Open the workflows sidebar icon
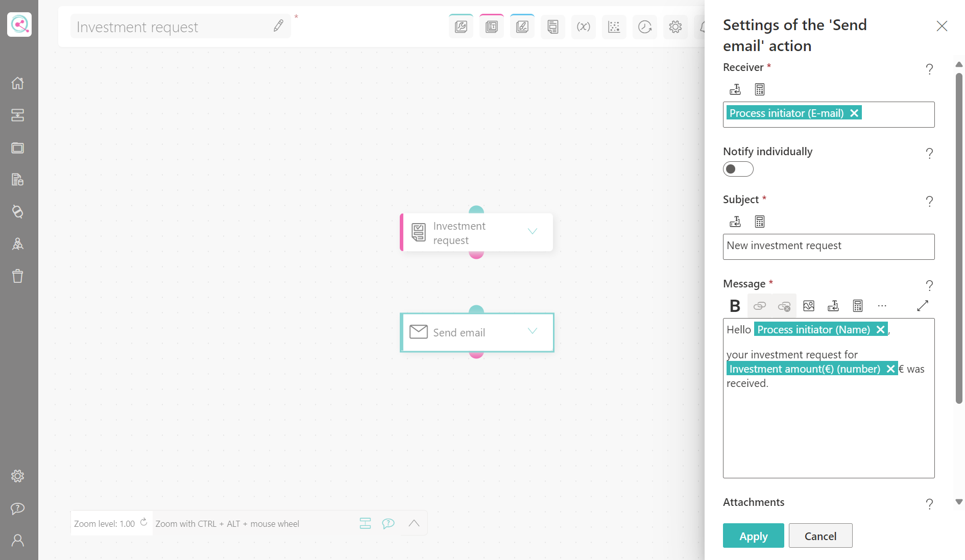The image size is (965, 560). (18, 115)
